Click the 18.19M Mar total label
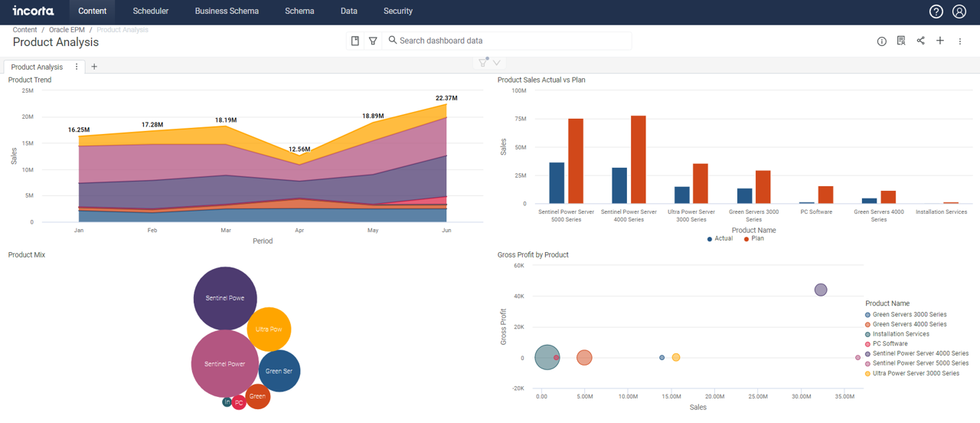 click(x=226, y=120)
